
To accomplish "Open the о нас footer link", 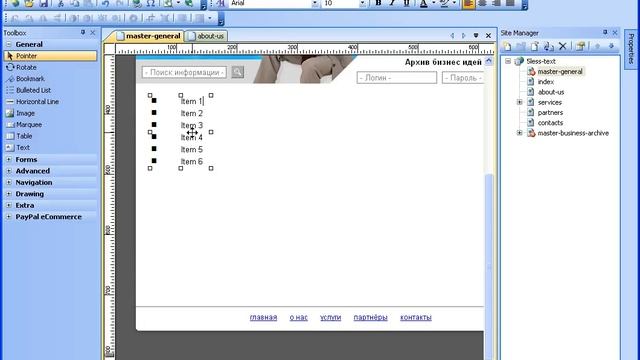I will click(298, 317).
